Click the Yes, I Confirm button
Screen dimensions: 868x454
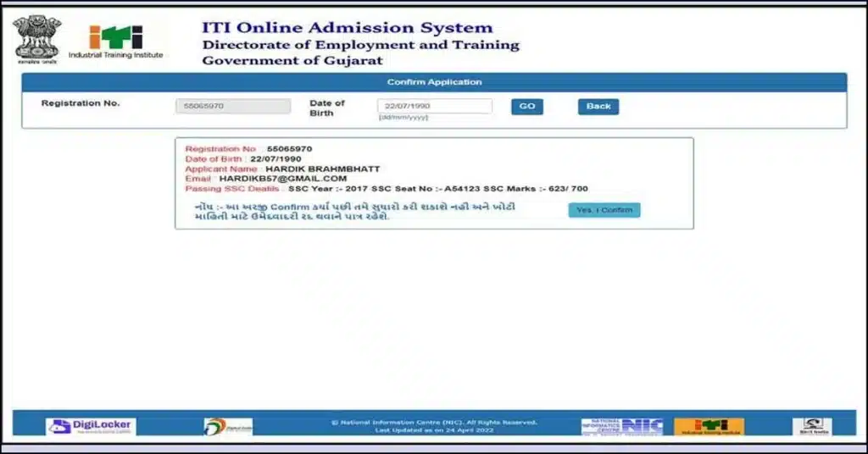(604, 210)
